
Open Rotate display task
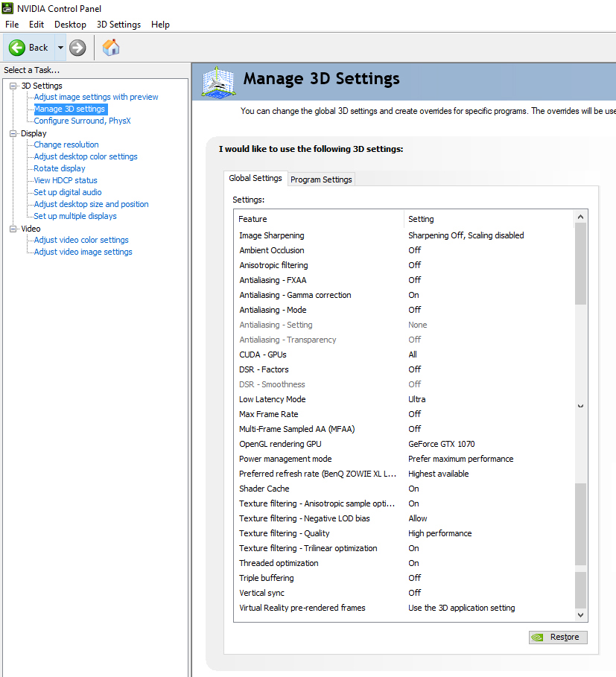(59, 168)
